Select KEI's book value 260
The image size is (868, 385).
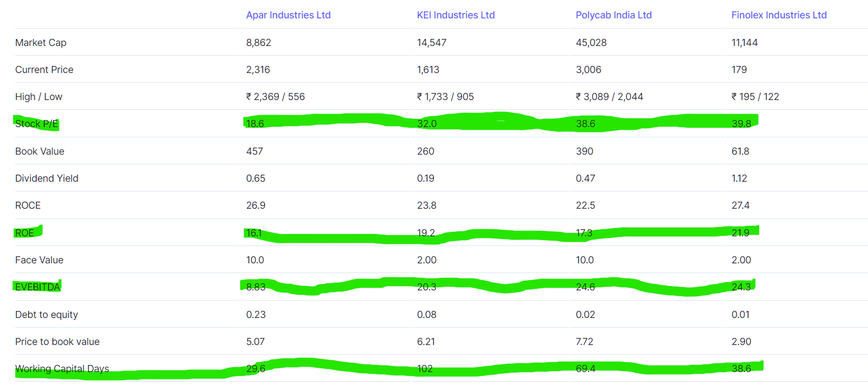(425, 151)
